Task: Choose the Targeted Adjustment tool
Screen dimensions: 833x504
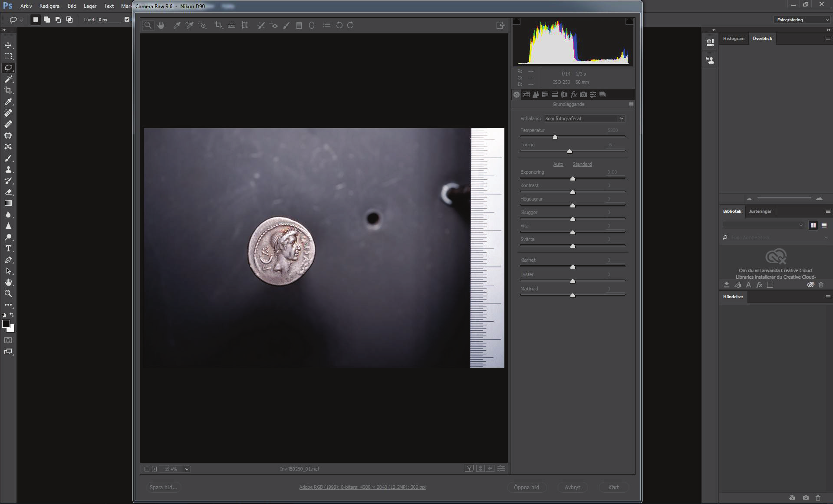Action: pyautogui.click(x=202, y=25)
